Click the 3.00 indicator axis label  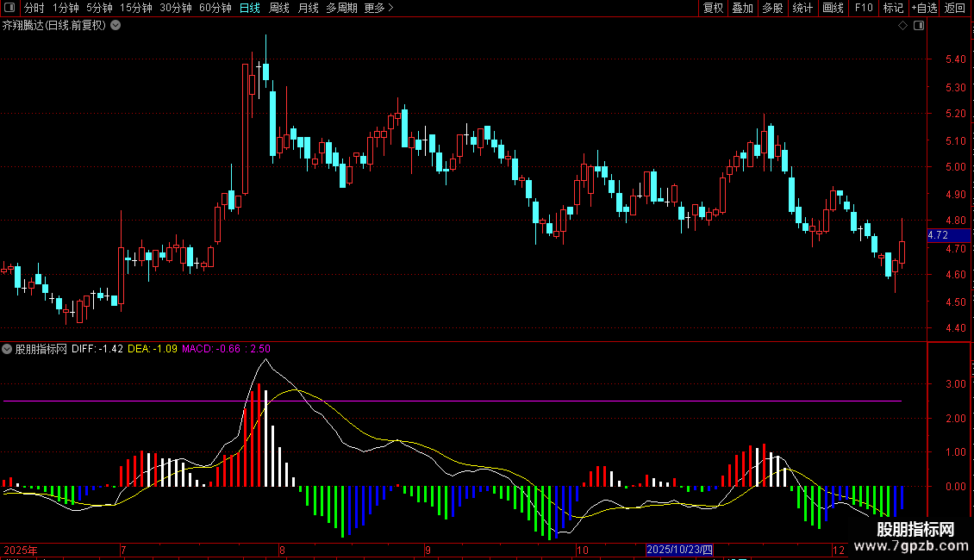(x=955, y=384)
